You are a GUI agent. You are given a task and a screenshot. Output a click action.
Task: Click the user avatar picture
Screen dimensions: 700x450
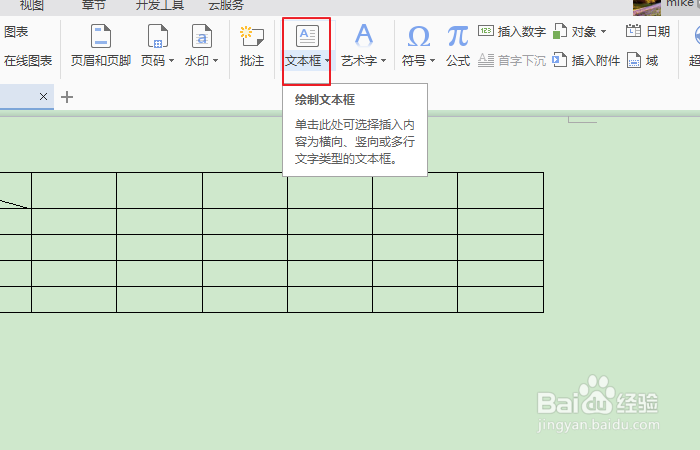click(647, 7)
